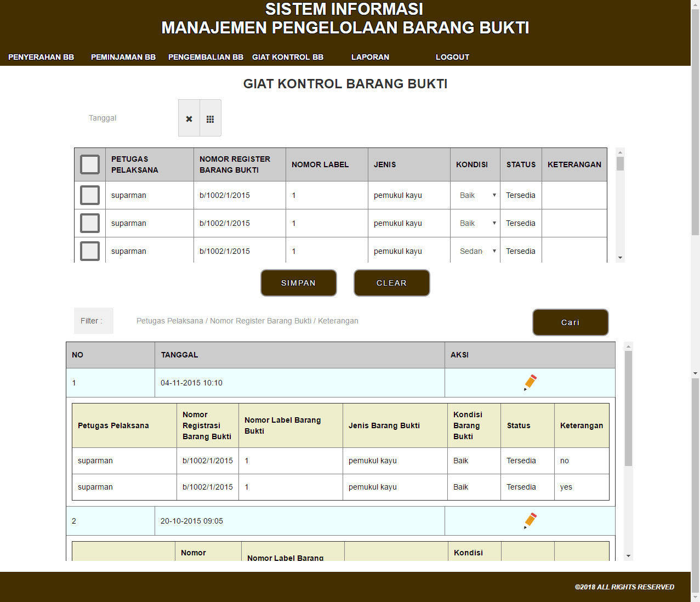Screen dimensions: 700x602
Task: Click the lower list vertical scrollbar thumb
Action: click(628, 408)
